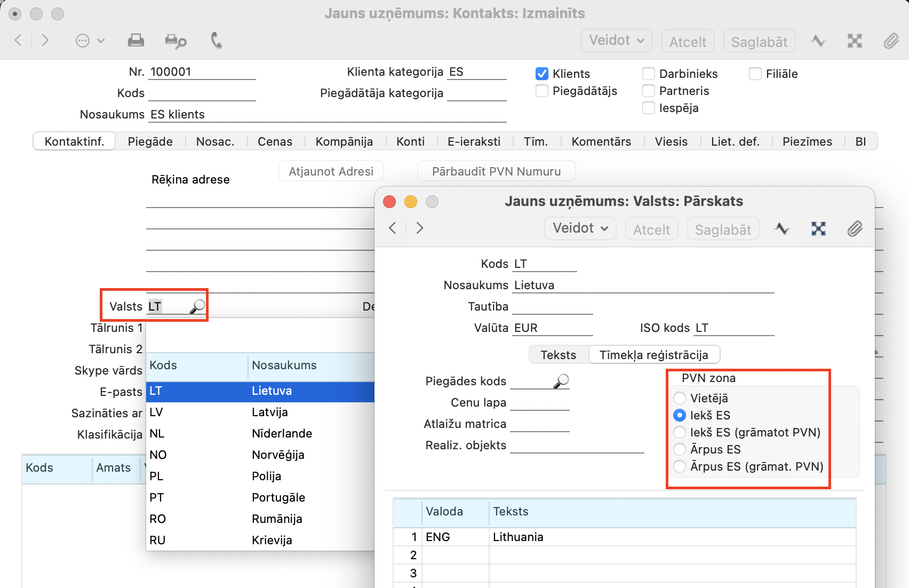Image resolution: width=909 pixels, height=588 pixels.
Task: Open Veidot dropdown in Valsts window
Action: [580, 228]
